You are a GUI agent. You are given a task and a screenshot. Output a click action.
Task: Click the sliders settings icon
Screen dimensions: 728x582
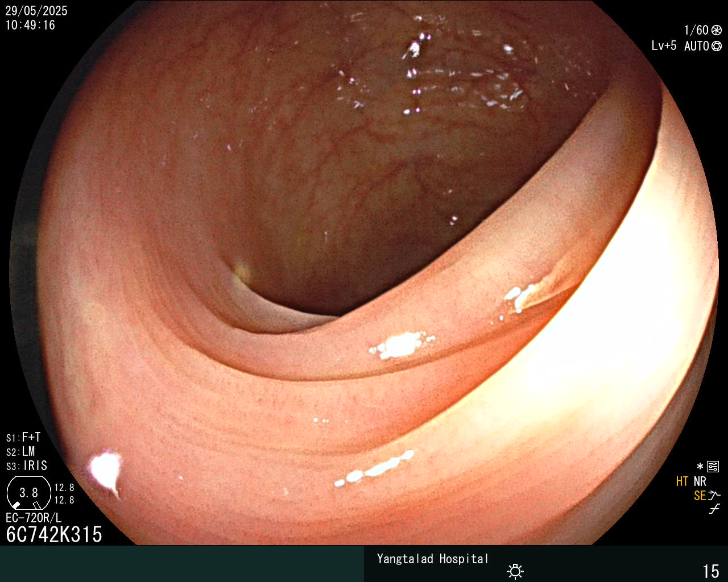(713, 467)
